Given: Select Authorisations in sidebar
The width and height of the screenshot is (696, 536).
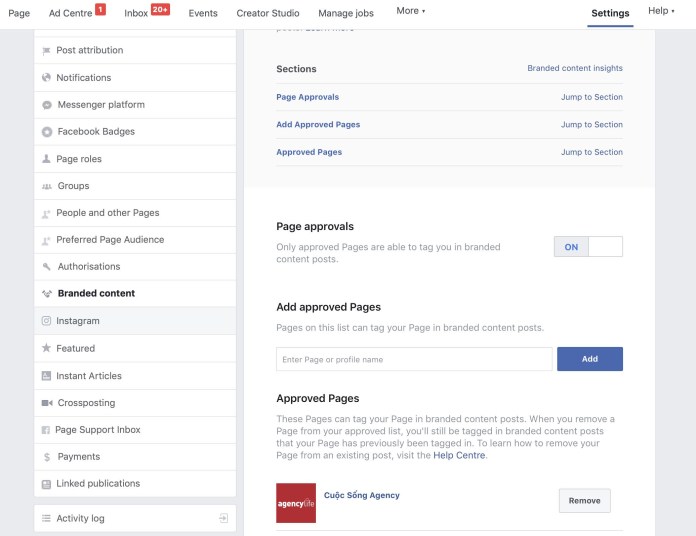Looking at the screenshot, I should [x=135, y=267].
